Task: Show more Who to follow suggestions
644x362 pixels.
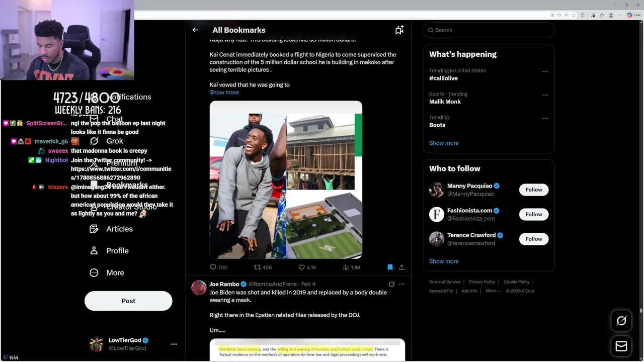Action: (x=444, y=261)
